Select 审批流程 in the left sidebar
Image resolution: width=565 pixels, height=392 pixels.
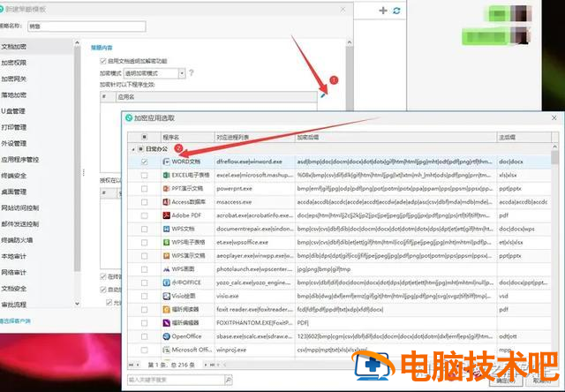[x=14, y=305]
